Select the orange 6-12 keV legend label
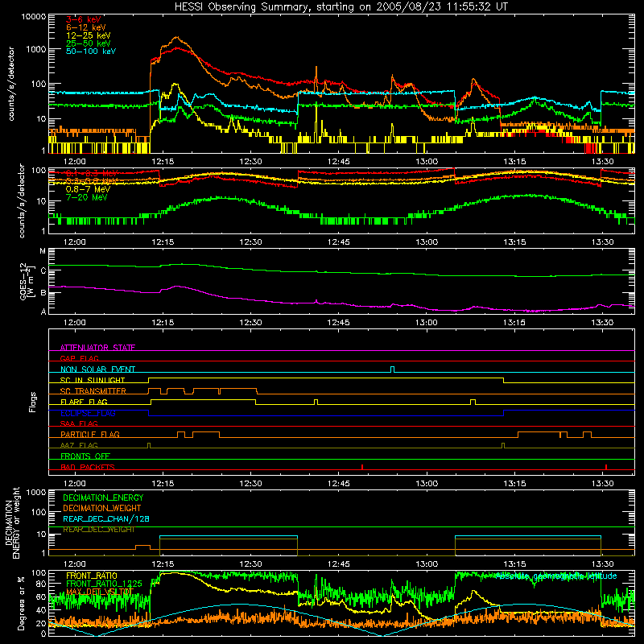The width and height of the screenshot is (644, 644). click(86, 27)
